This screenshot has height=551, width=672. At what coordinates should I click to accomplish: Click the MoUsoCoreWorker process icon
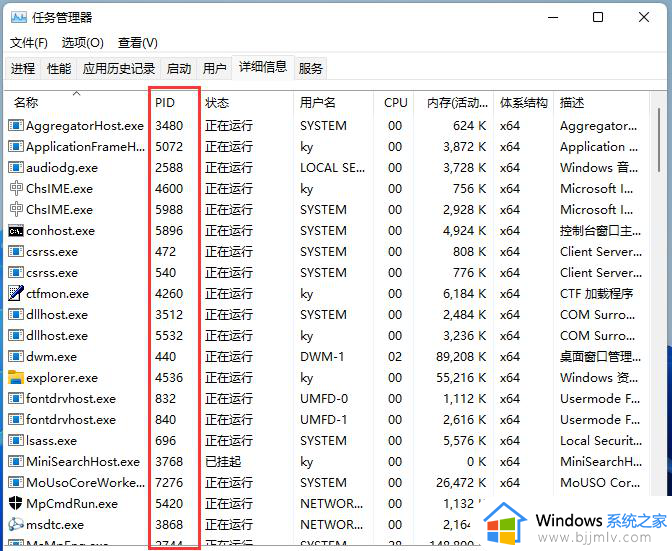[x=16, y=482]
